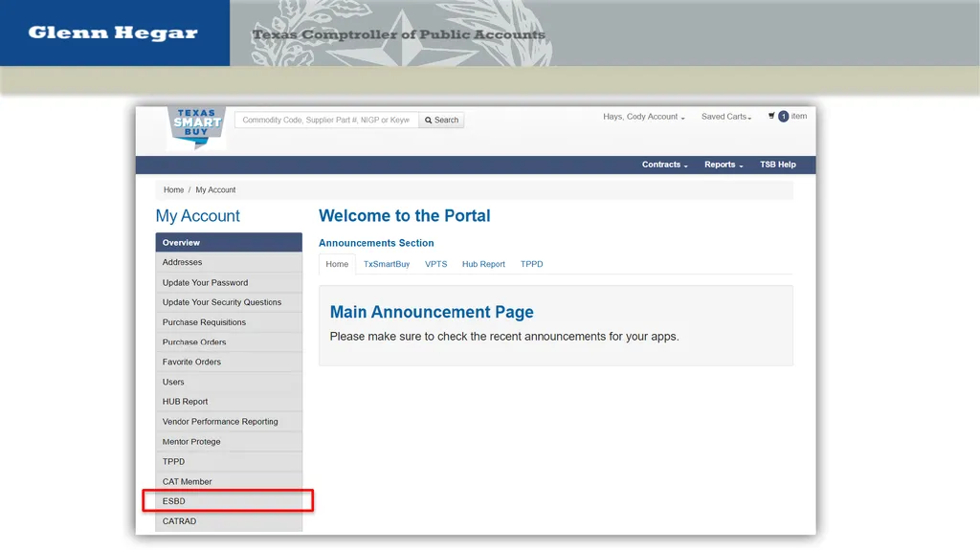Click the My Account breadcrumb
Viewport: 980px width, 550px height.
tap(215, 190)
